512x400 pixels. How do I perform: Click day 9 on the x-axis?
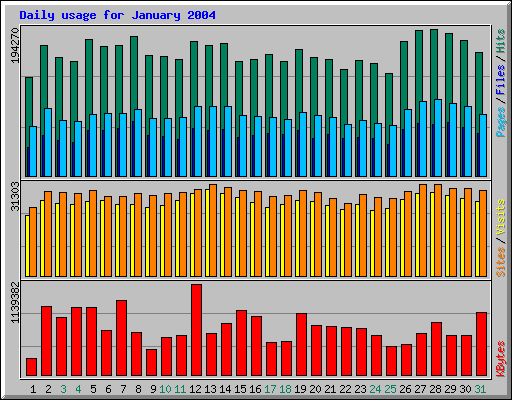point(153,389)
